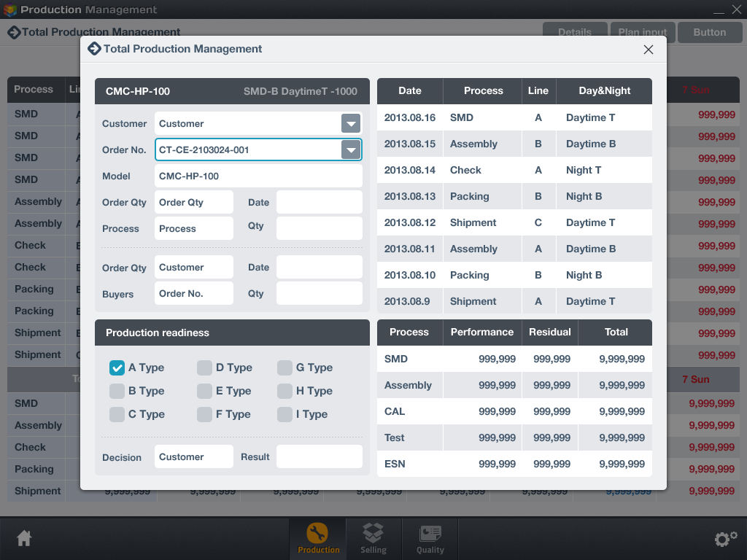Screen dimensions: 747x560
Task: Click the app logo in the title bar
Action: pos(10,9)
